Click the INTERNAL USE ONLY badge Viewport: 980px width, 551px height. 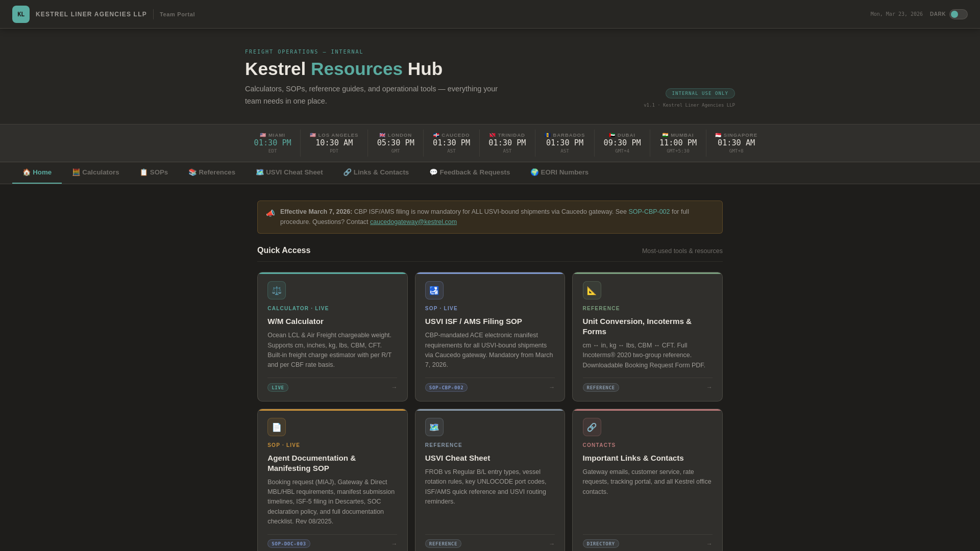click(x=700, y=93)
